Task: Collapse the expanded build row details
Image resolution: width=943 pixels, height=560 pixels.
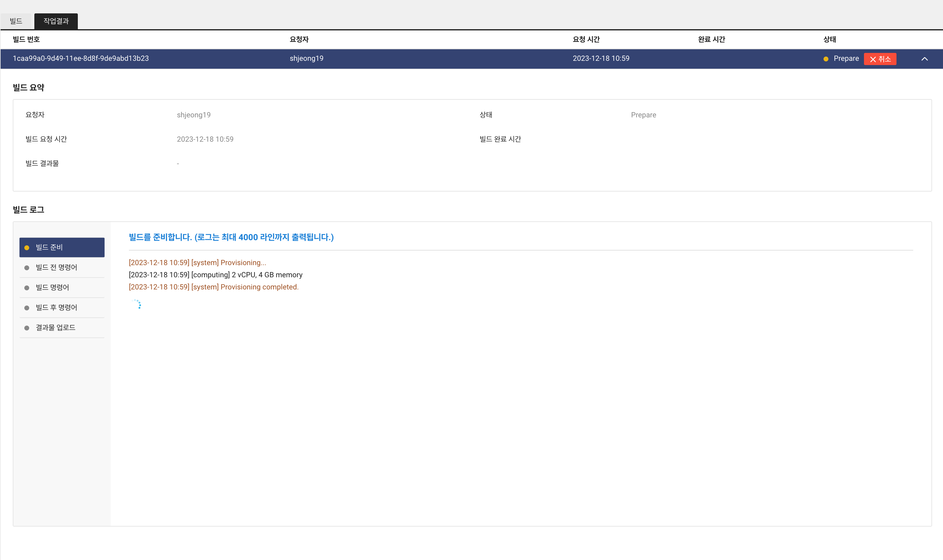Action: pos(924,59)
